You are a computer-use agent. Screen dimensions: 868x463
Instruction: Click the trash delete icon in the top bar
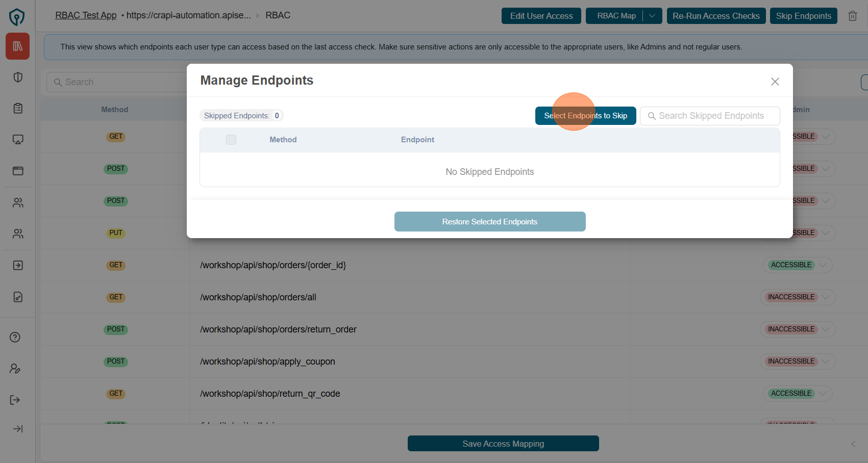(x=852, y=16)
